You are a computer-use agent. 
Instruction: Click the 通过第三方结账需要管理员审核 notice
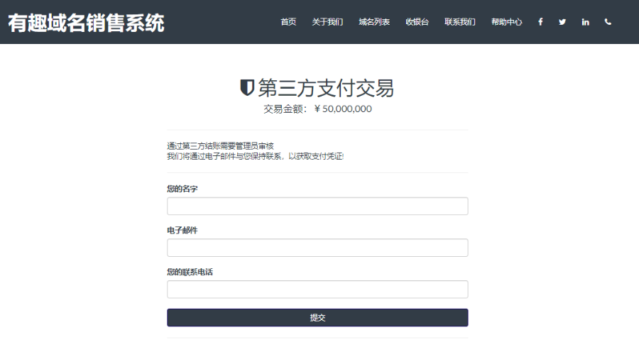[x=221, y=145]
